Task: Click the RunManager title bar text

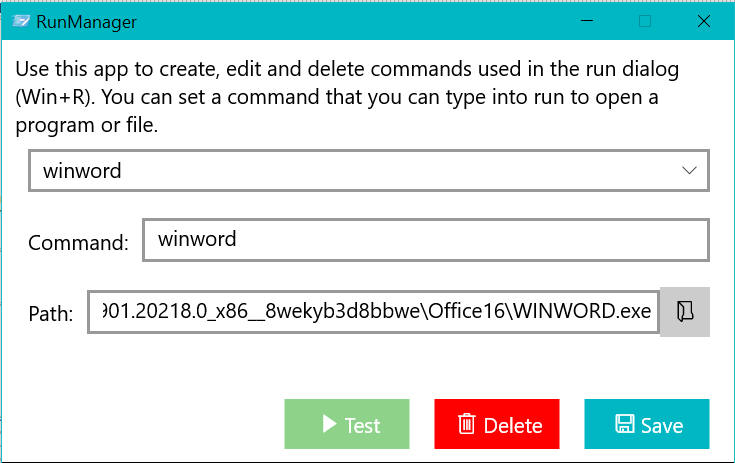Action: pos(87,21)
